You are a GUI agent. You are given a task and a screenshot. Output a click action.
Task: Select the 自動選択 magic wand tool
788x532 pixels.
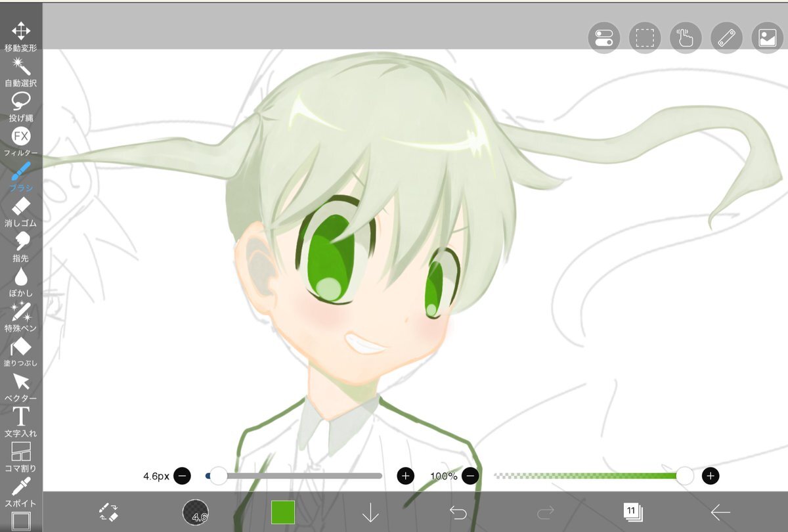tap(21, 72)
